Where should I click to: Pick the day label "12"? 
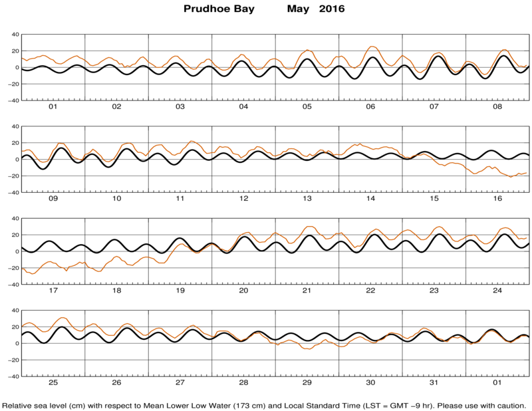(243, 199)
